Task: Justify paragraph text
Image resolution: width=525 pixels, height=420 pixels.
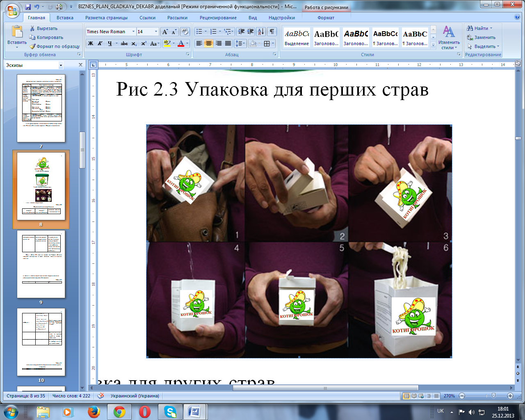Action: 228,43
